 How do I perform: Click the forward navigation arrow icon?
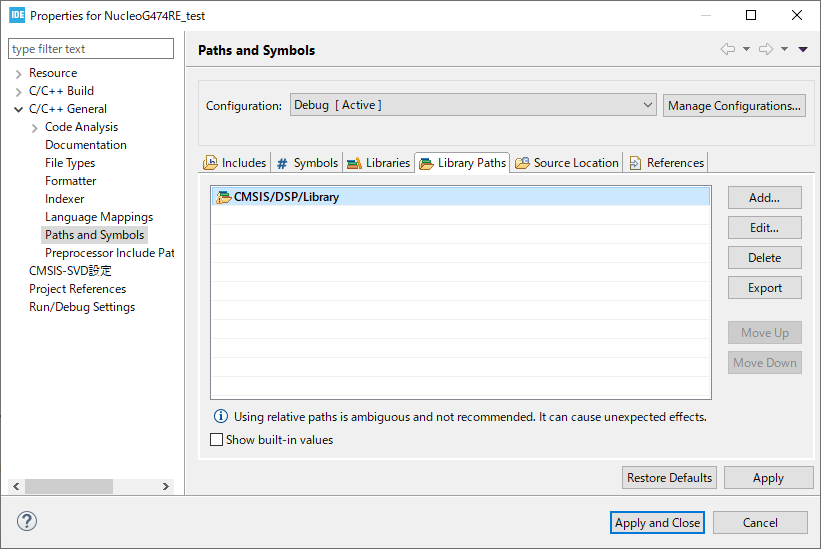766,50
